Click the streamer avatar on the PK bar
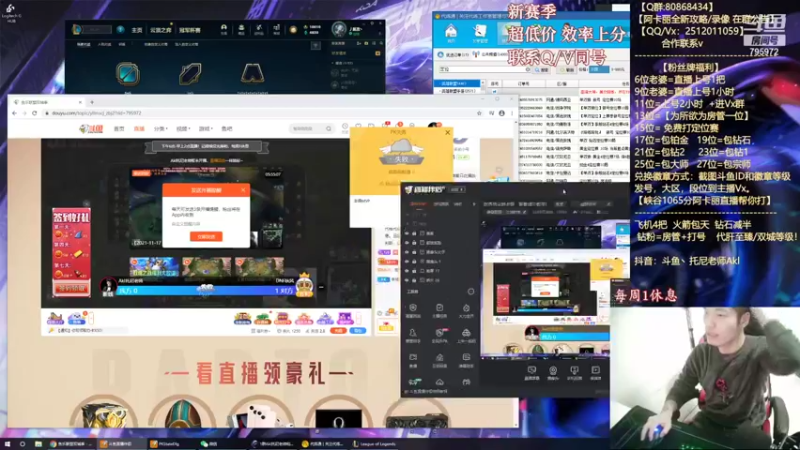Image resolution: width=800 pixels, height=450 pixels. point(108,286)
